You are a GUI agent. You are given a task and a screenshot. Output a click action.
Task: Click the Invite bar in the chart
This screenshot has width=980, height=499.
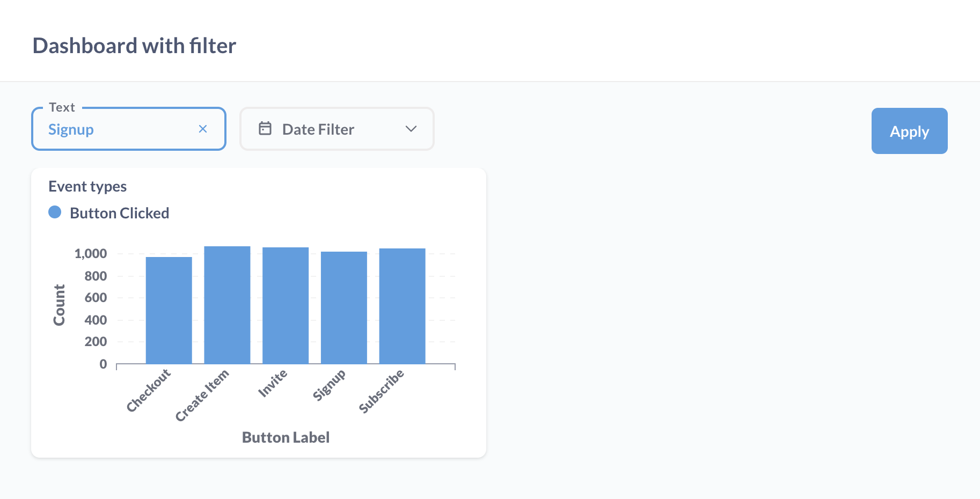286,305
